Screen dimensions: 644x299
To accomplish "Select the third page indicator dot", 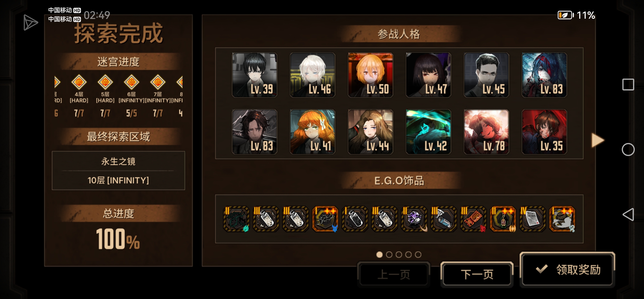I will [399, 255].
